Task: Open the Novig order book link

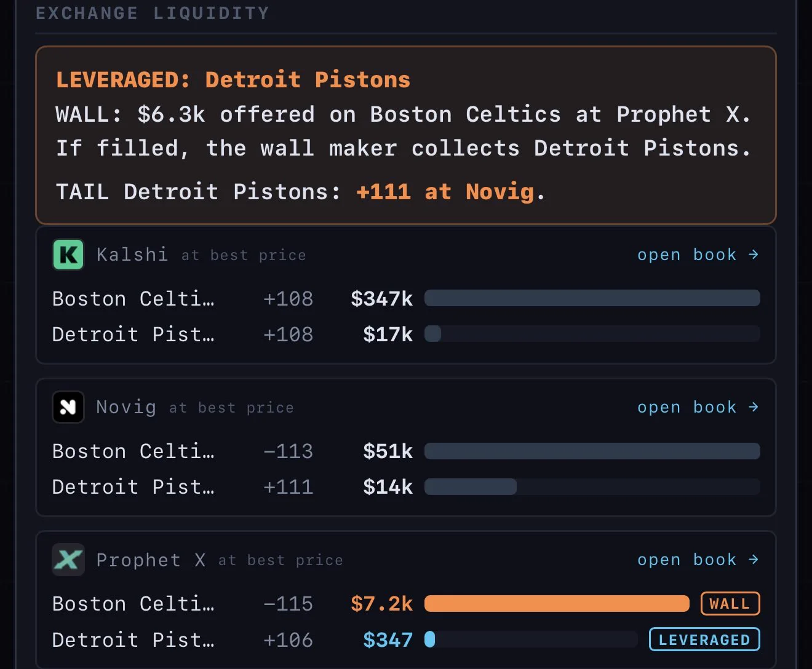Action: click(698, 407)
